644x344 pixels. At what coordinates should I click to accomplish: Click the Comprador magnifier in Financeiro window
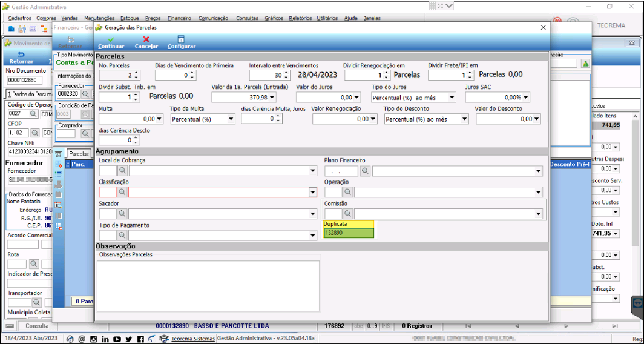pos(85,134)
